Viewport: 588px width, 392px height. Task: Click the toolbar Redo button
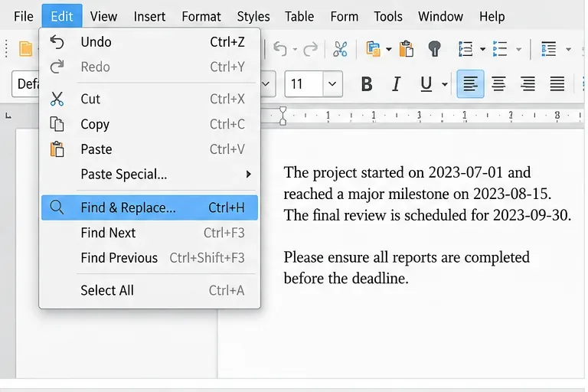(311, 49)
